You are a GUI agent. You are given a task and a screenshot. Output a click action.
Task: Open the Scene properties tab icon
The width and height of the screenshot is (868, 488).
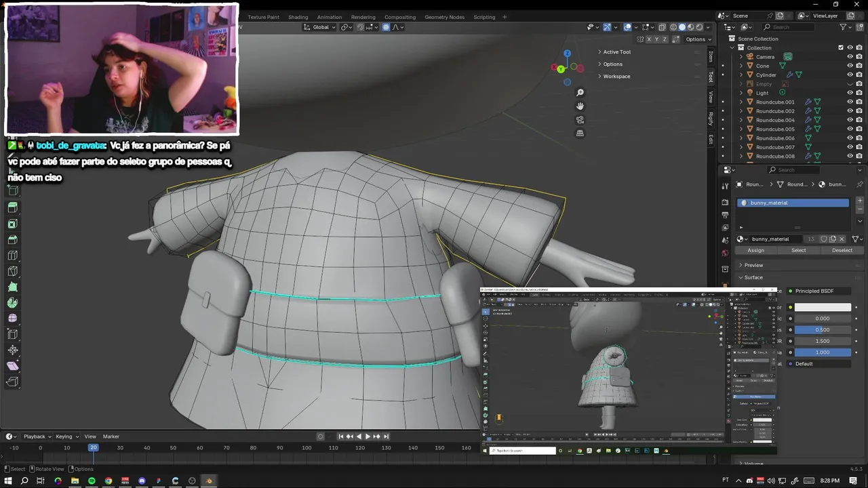[725, 241]
